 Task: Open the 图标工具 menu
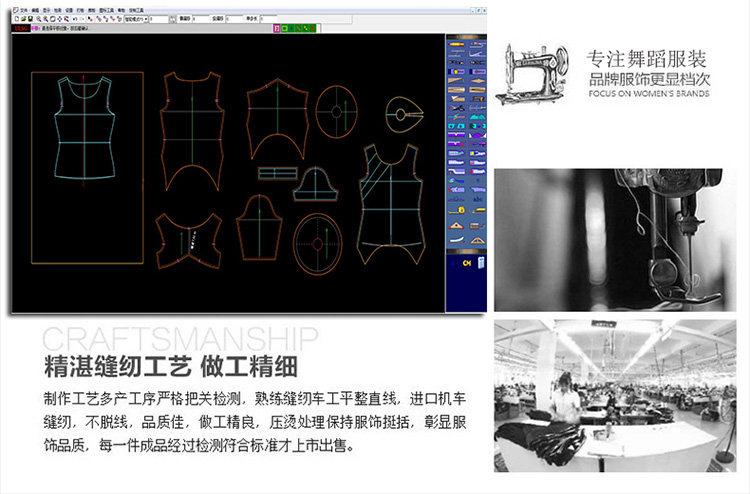pyautogui.click(x=107, y=10)
